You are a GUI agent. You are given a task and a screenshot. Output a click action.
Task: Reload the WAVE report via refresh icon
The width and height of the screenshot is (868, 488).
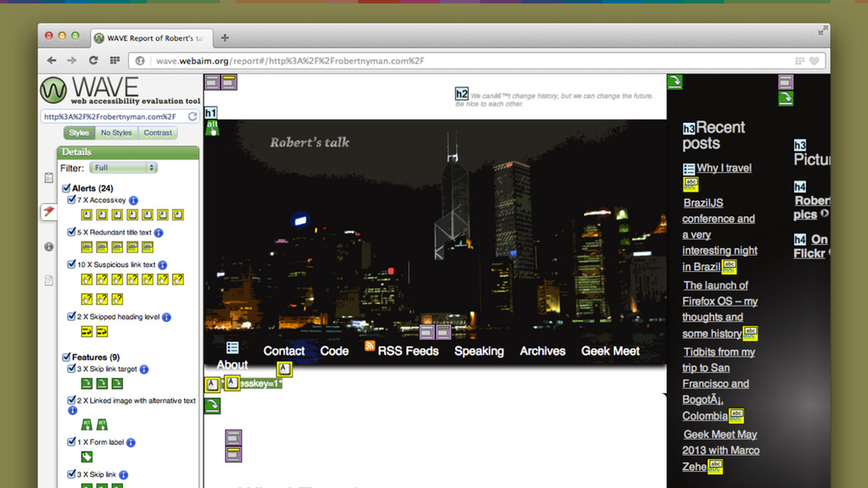point(192,116)
